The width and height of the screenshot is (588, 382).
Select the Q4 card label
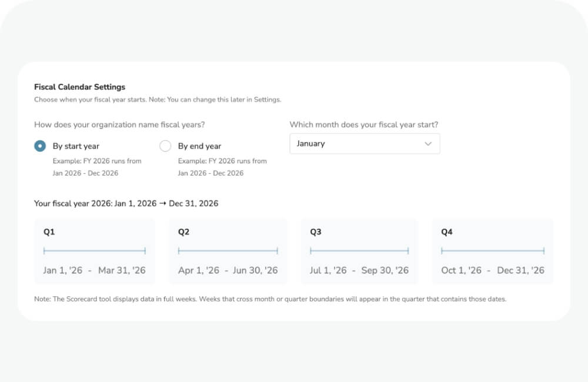coord(446,232)
